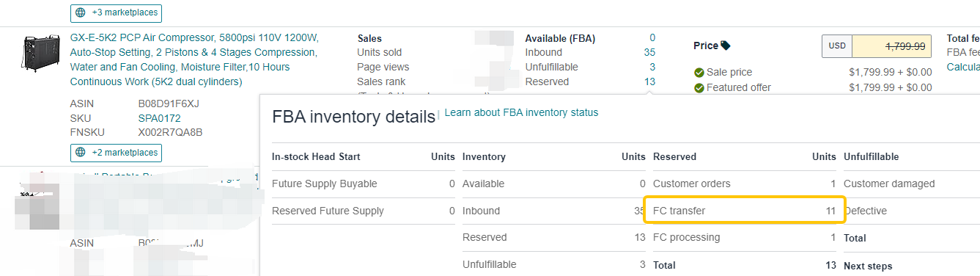Open the GX-E-5K2 PCP Air Compressor title link
This screenshot has width=980, height=276.
click(x=194, y=59)
